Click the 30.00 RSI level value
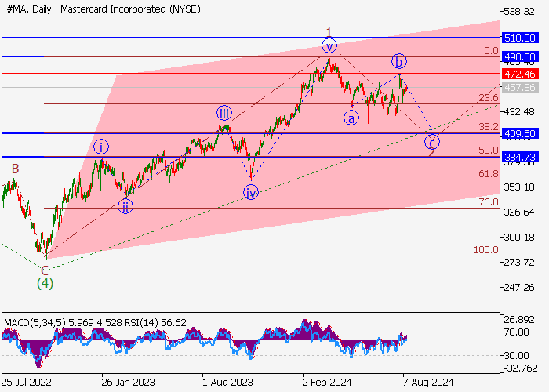The image size is (549, 392). click(516, 356)
